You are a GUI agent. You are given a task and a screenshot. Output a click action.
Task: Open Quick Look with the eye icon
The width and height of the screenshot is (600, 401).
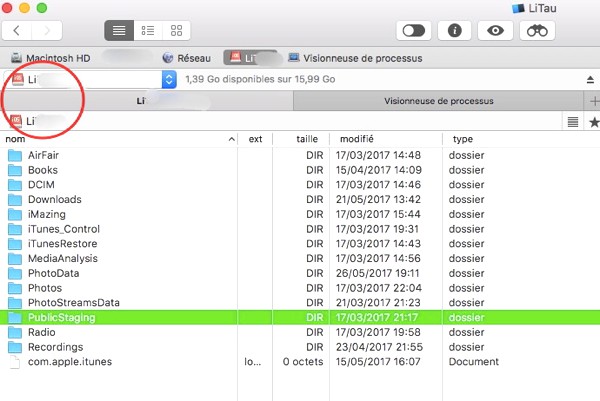click(x=494, y=31)
